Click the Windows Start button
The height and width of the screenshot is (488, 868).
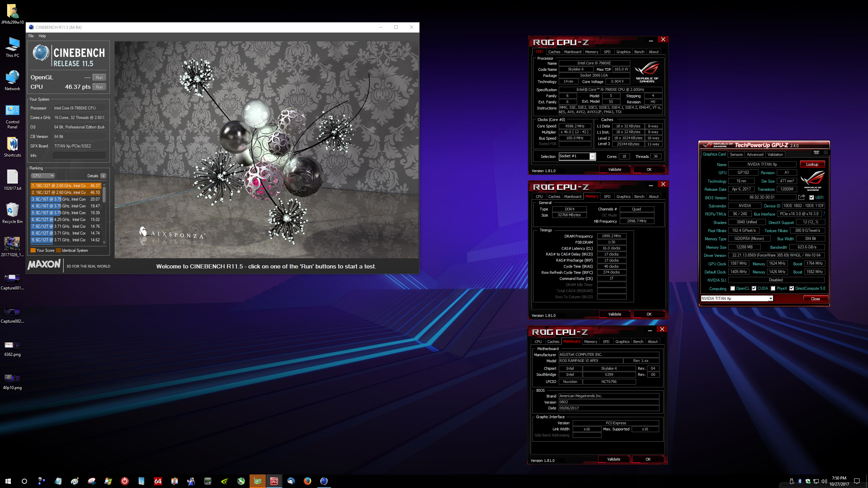8,481
